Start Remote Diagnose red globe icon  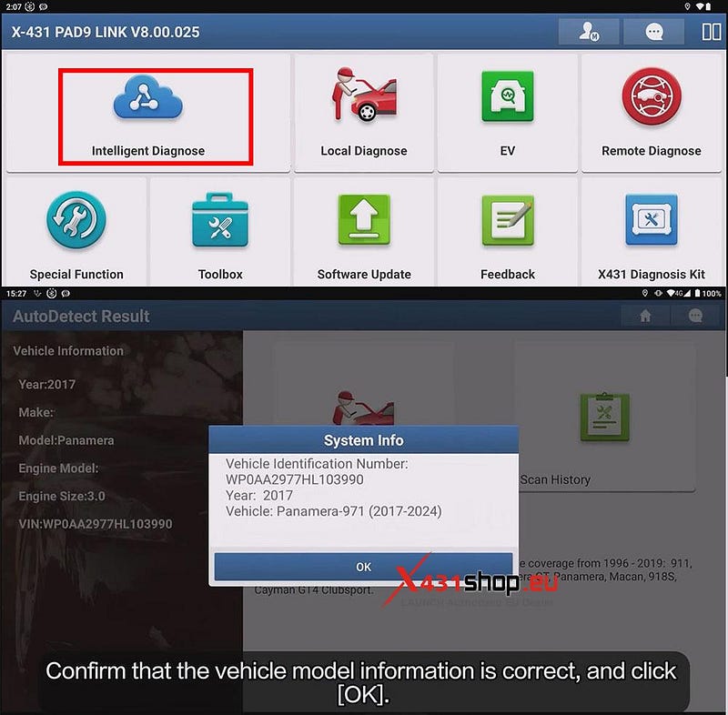[x=652, y=96]
